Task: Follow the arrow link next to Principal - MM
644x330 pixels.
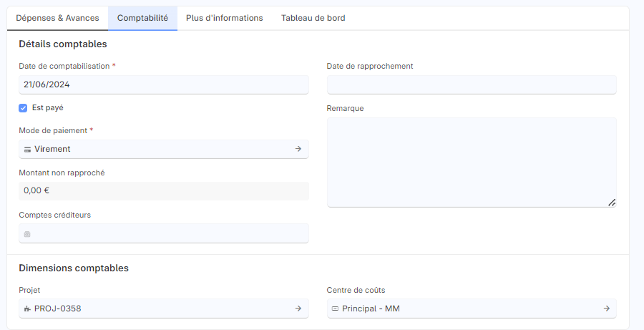Action: click(x=607, y=309)
